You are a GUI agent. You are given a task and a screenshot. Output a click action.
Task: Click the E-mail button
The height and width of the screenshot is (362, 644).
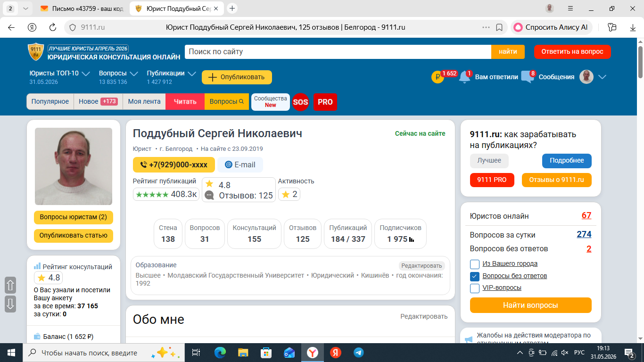pos(240,165)
